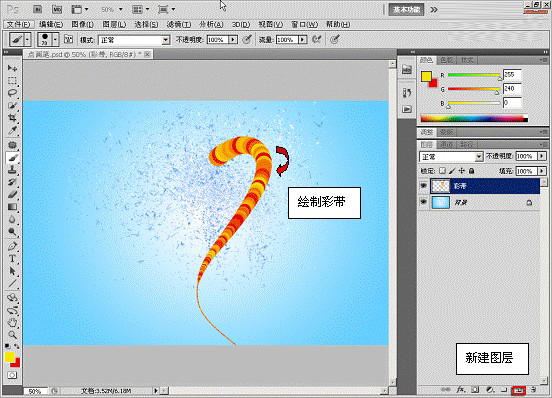
Task: Click the create new layer icon
Action: [519, 390]
